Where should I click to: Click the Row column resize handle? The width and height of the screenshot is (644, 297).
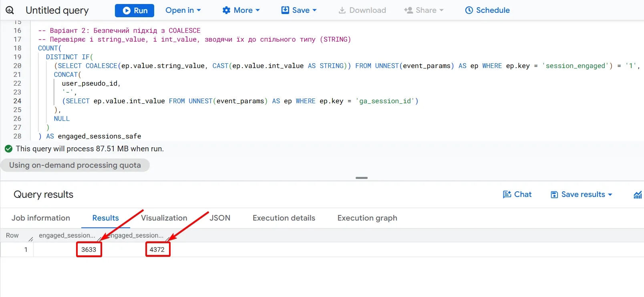coord(31,239)
